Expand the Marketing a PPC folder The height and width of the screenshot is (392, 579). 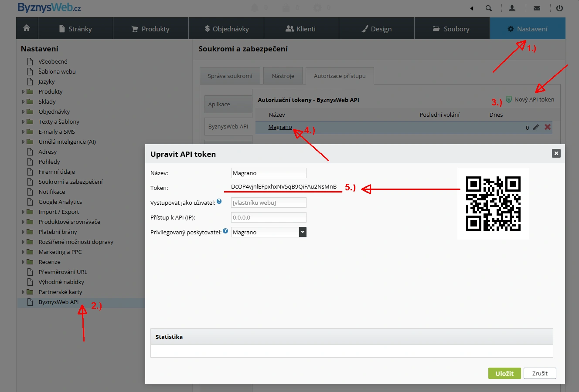tap(24, 252)
